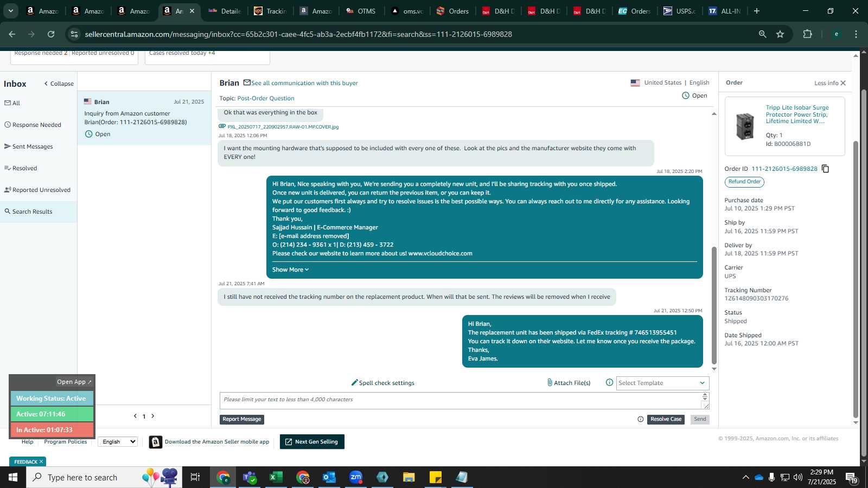The image size is (868, 488).
Task: Open the English language dropdown
Action: [x=118, y=442]
